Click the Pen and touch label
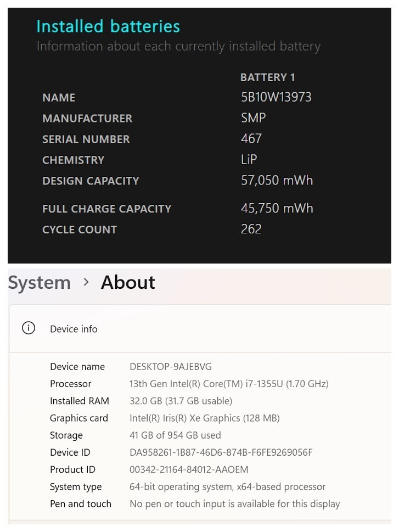 [x=81, y=504]
